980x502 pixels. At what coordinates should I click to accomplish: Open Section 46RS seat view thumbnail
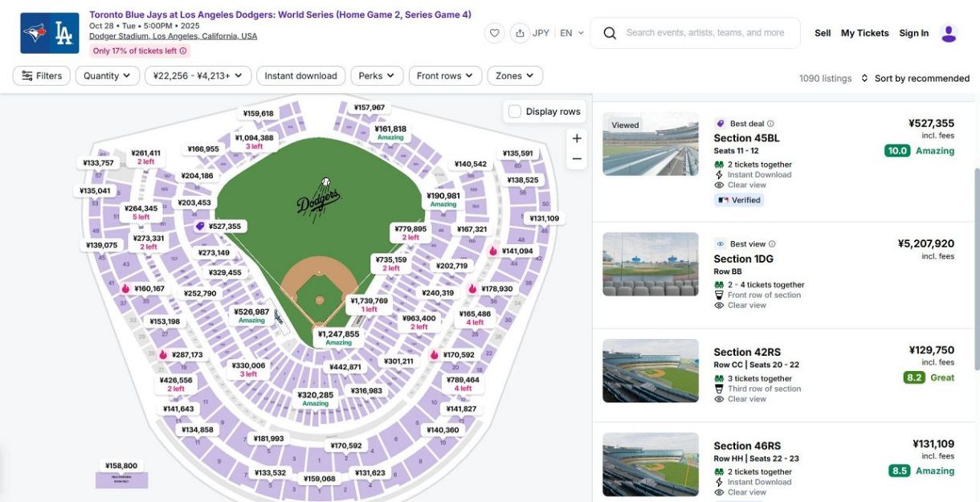pyautogui.click(x=651, y=465)
